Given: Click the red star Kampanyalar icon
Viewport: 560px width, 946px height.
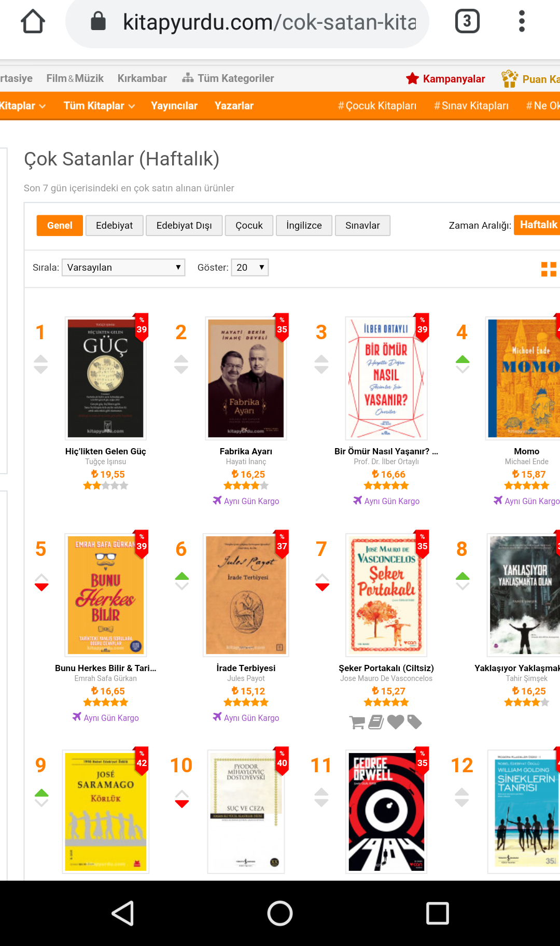Looking at the screenshot, I should point(412,78).
